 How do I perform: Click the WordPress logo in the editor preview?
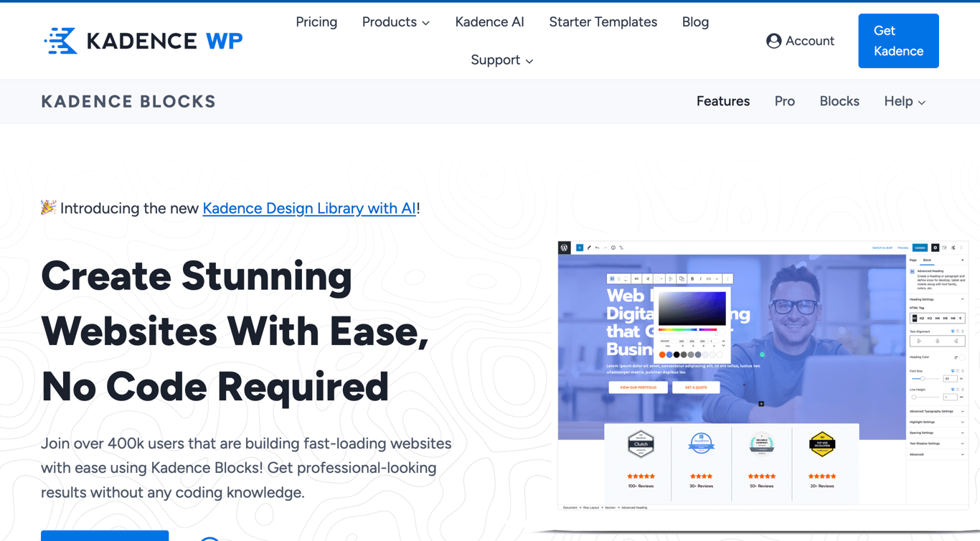click(x=565, y=248)
